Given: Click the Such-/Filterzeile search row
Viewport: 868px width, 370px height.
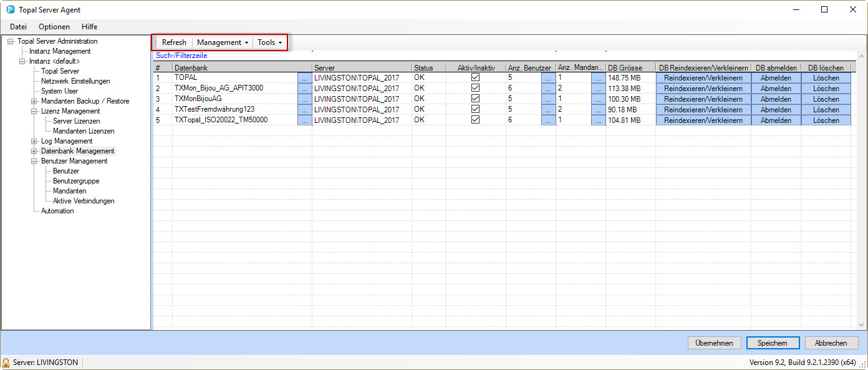Looking at the screenshot, I should 181,56.
